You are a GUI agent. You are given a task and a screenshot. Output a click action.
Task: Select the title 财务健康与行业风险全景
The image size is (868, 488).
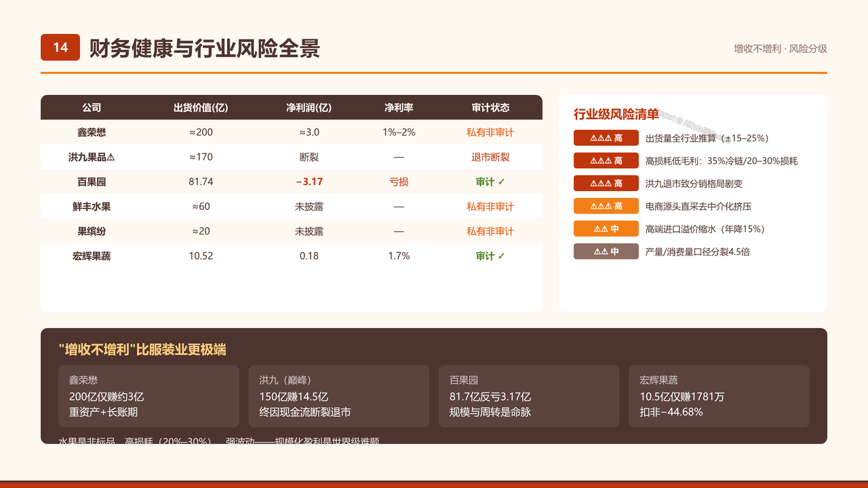204,48
